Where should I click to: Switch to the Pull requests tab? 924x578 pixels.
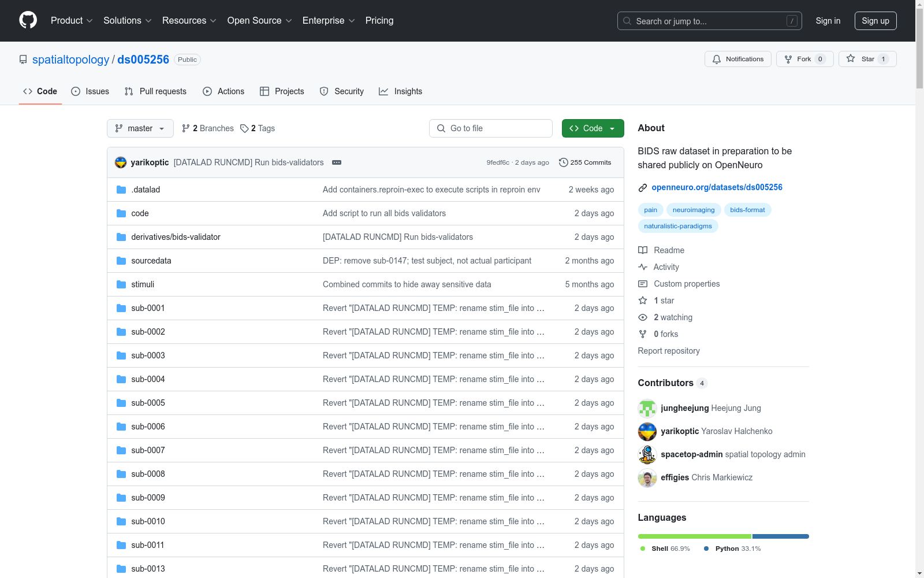[x=155, y=91]
